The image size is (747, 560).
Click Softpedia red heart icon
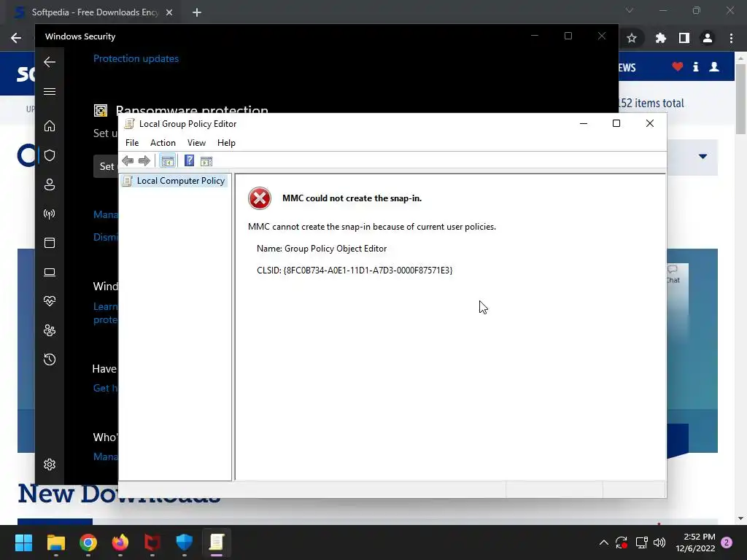[x=678, y=66]
